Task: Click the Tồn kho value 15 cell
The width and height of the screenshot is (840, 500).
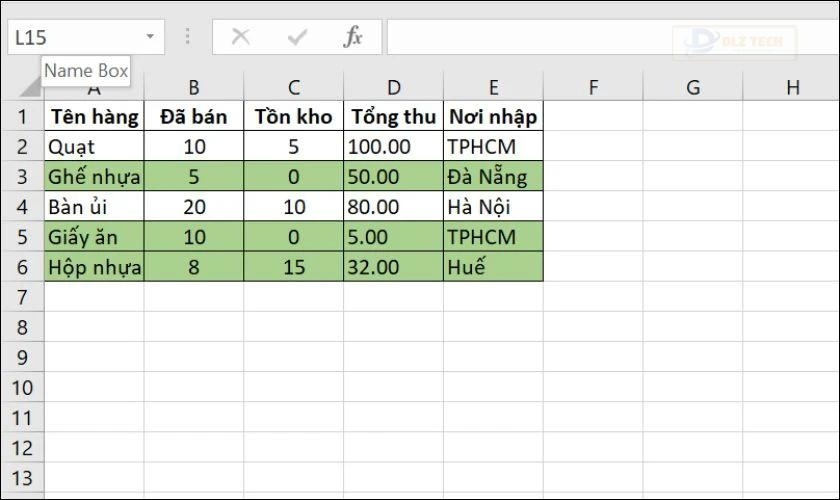Action: [x=294, y=267]
